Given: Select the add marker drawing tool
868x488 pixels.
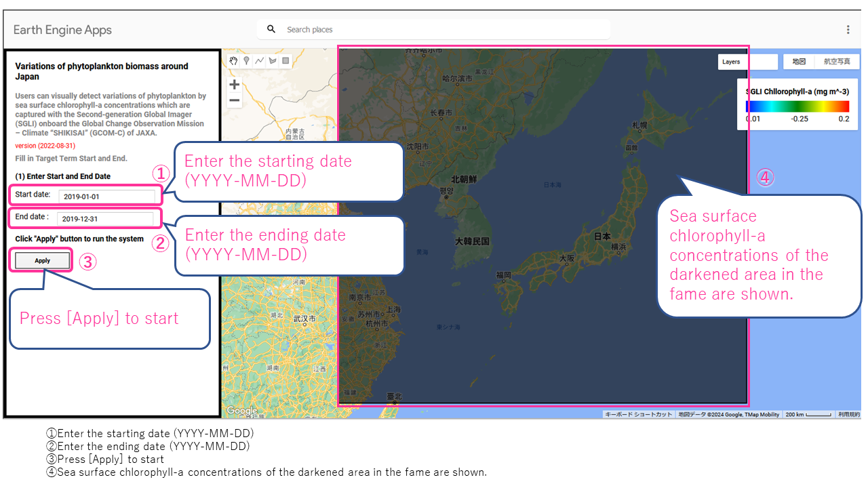Looking at the screenshot, I should [x=246, y=60].
